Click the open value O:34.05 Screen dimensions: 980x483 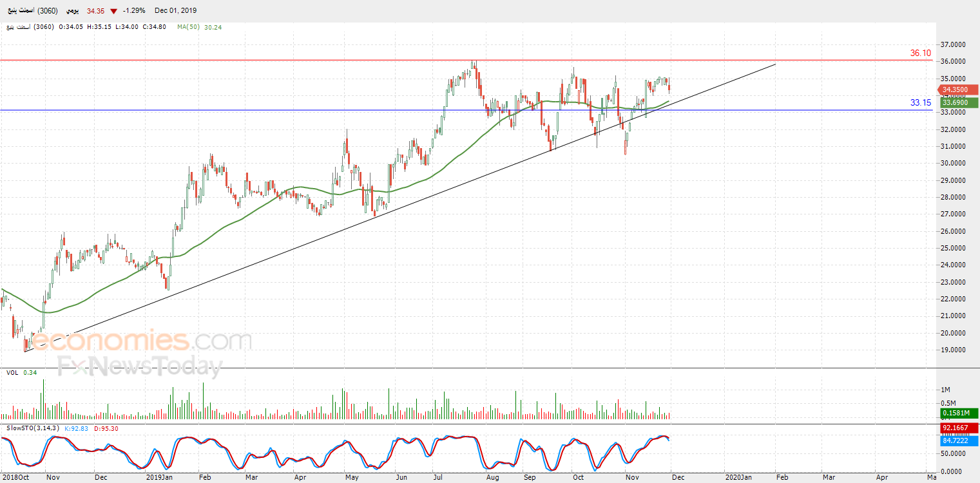click(x=71, y=27)
